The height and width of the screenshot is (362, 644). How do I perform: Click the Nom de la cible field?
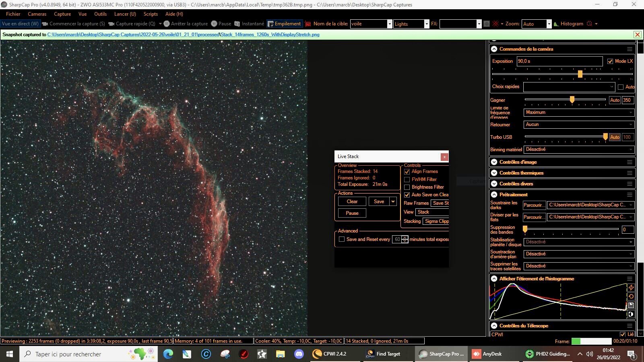click(371, 24)
